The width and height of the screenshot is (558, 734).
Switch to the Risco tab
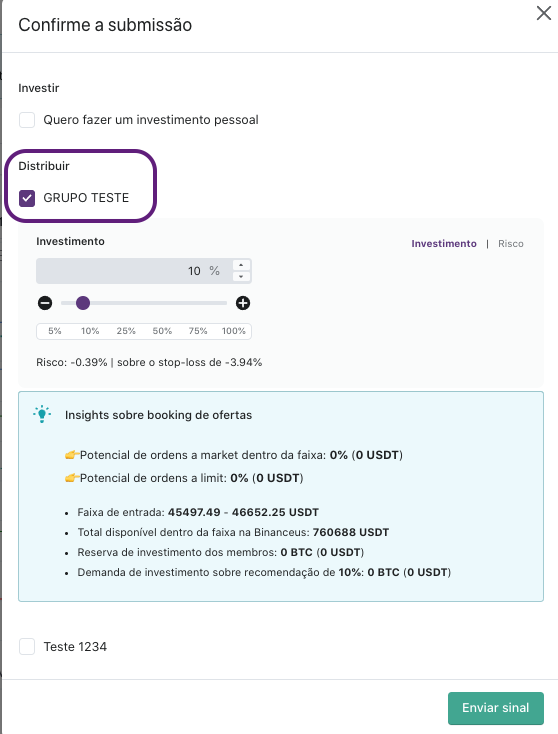pyautogui.click(x=511, y=243)
